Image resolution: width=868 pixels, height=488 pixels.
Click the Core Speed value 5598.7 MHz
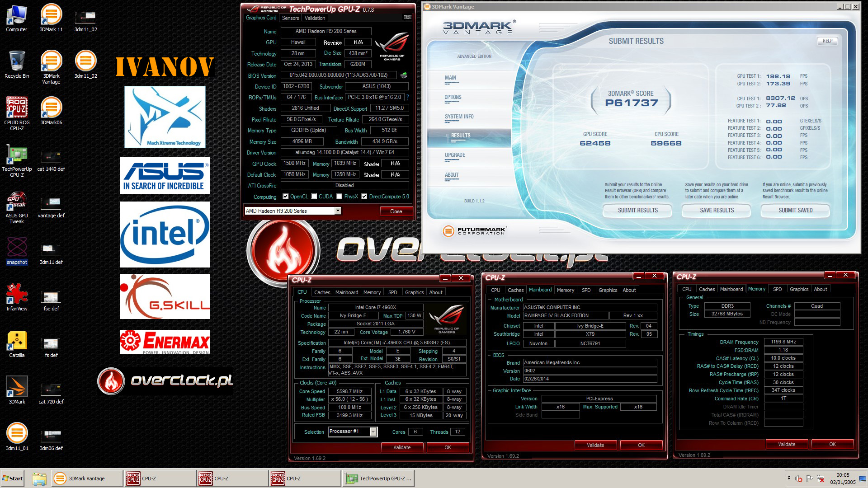[x=349, y=392]
